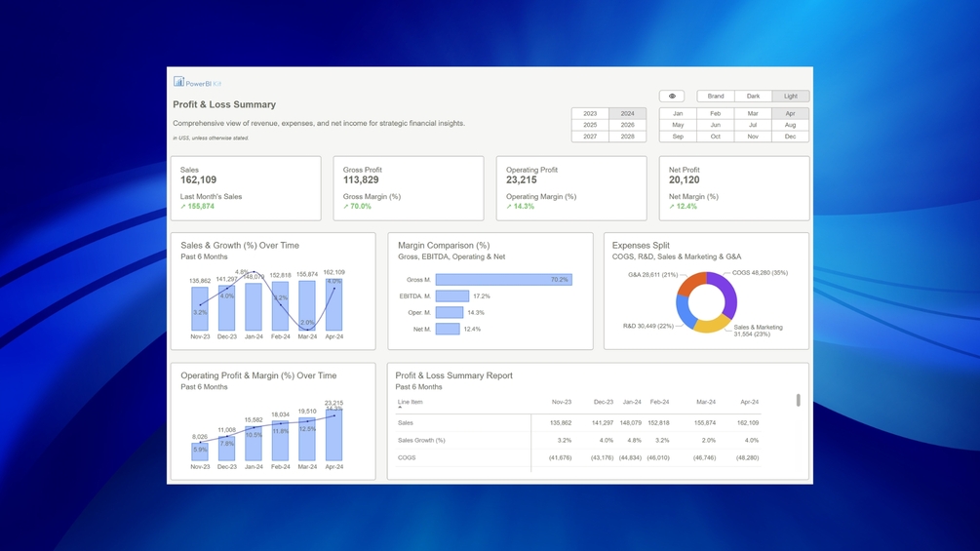Image resolution: width=980 pixels, height=551 pixels.
Task: Sort table by Line Item arrow
Action: coord(400,408)
